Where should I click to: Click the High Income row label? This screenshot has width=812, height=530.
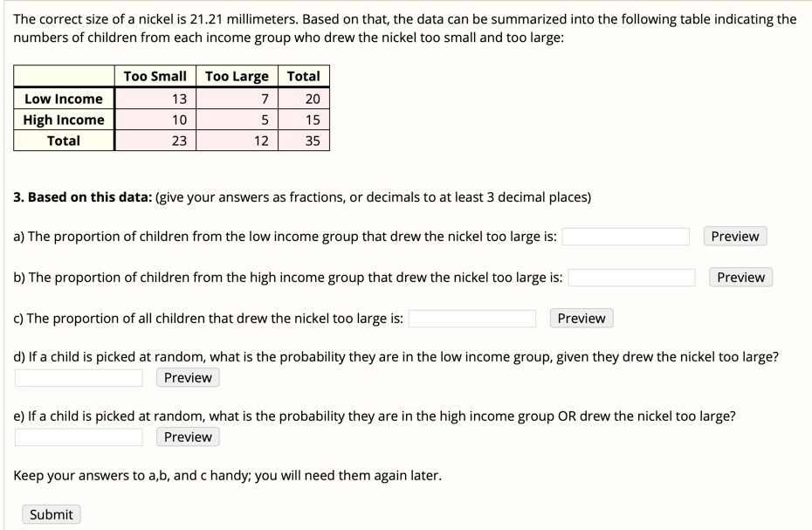(62, 120)
